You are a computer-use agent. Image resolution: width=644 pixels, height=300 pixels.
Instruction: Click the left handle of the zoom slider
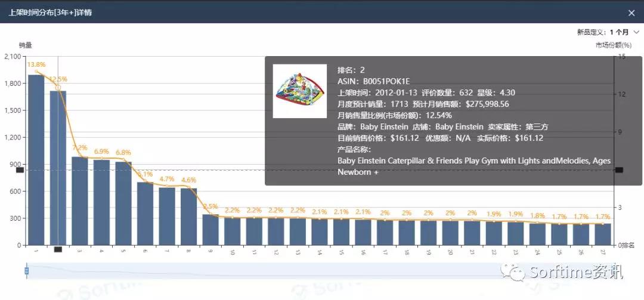[x=27, y=270]
